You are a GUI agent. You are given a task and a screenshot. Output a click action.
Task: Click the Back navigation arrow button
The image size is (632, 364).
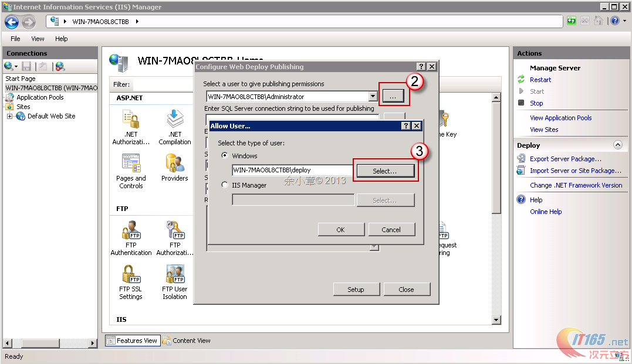pos(12,22)
